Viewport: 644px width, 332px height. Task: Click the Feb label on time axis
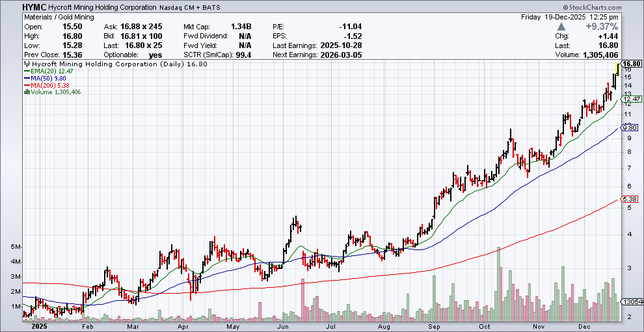coord(87,327)
